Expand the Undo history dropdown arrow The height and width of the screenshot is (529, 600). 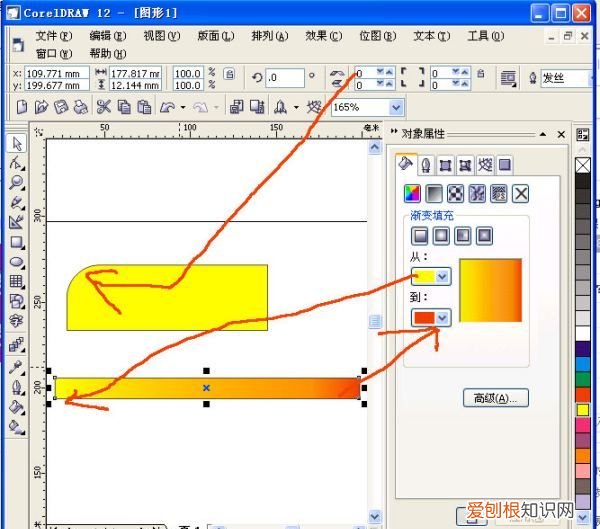[x=183, y=108]
